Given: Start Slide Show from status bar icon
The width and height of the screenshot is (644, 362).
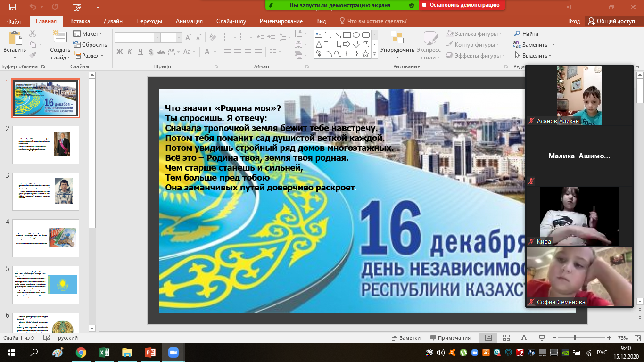Looking at the screenshot, I should 541,338.
